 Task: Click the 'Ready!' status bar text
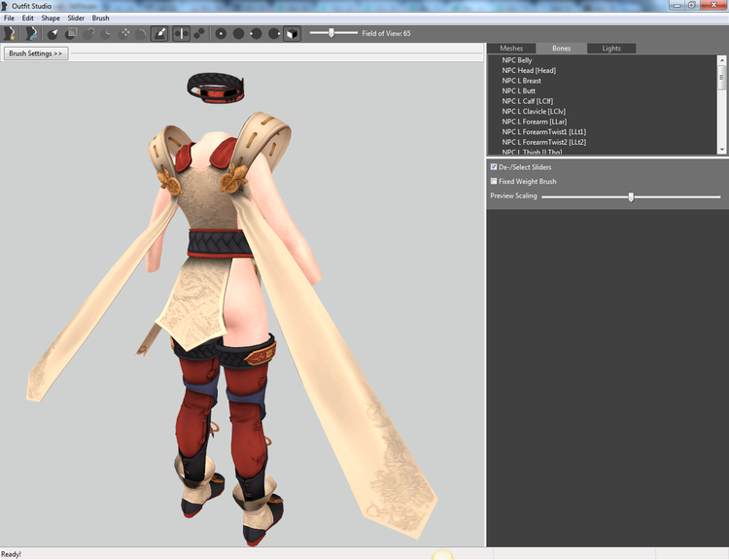click(x=11, y=554)
